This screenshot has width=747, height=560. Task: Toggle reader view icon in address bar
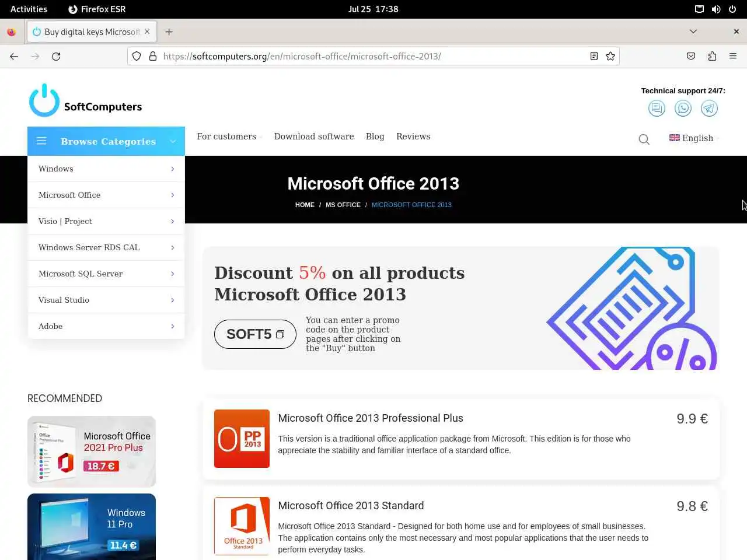pyautogui.click(x=594, y=56)
